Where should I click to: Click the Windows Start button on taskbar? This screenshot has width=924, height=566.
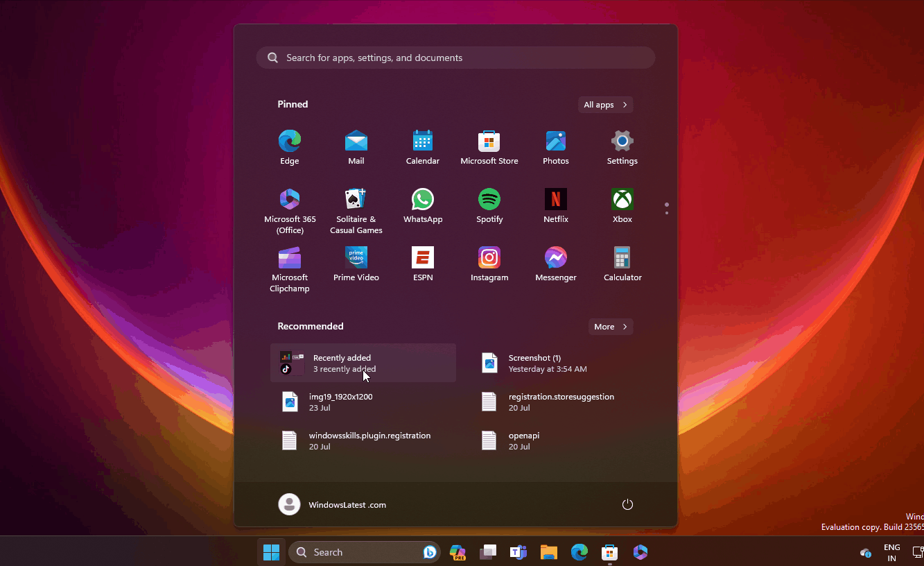pos(271,552)
